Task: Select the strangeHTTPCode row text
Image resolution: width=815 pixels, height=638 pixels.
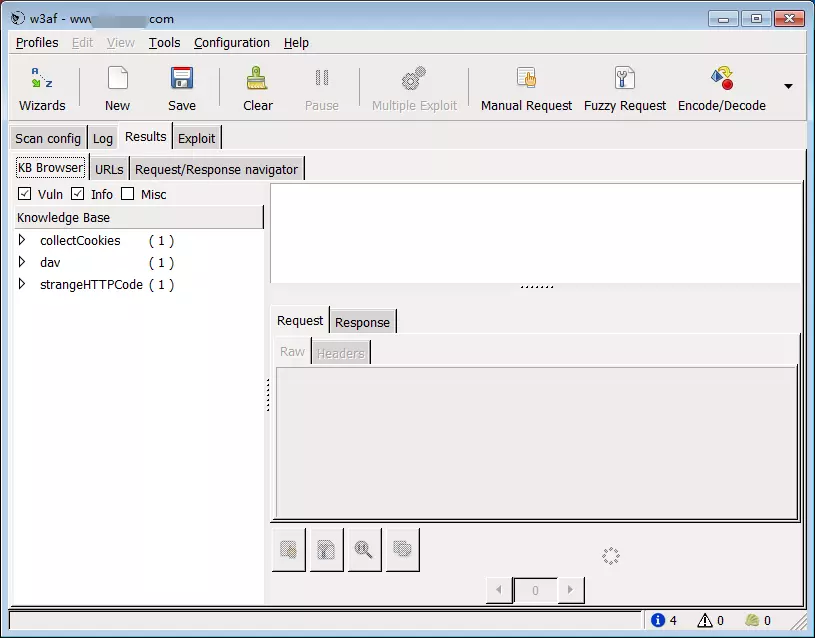Action: pos(91,284)
